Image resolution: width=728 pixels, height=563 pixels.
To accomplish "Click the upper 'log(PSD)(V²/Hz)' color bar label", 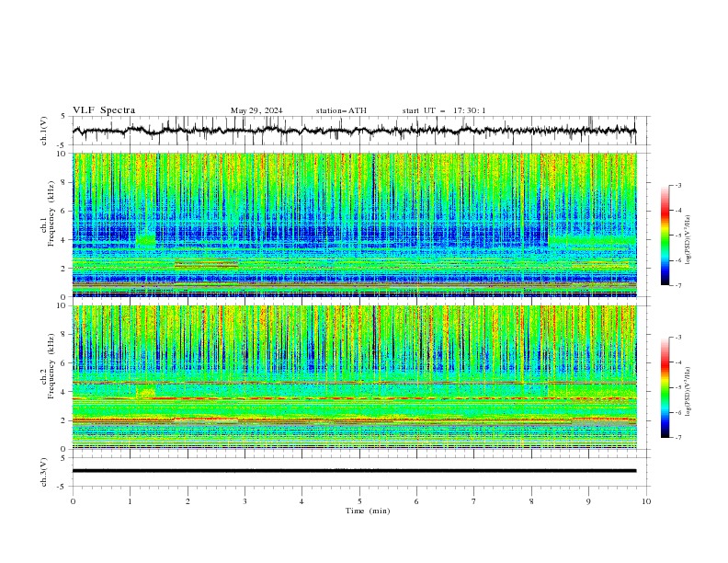I will coord(688,240).
